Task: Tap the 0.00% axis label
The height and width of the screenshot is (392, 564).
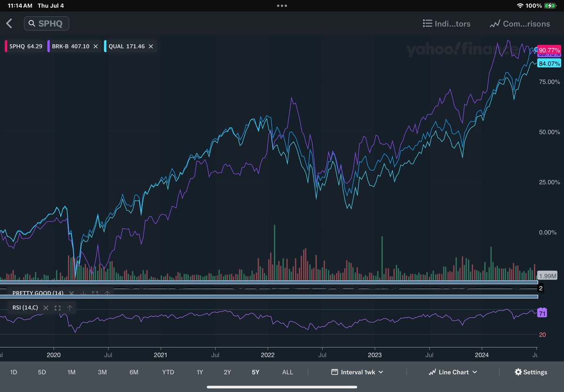Action: point(548,233)
